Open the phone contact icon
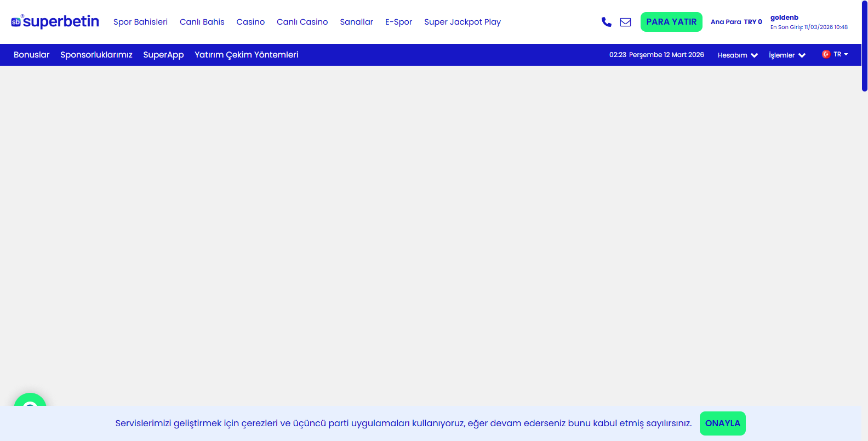This screenshot has height=441, width=868. coord(606,22)
